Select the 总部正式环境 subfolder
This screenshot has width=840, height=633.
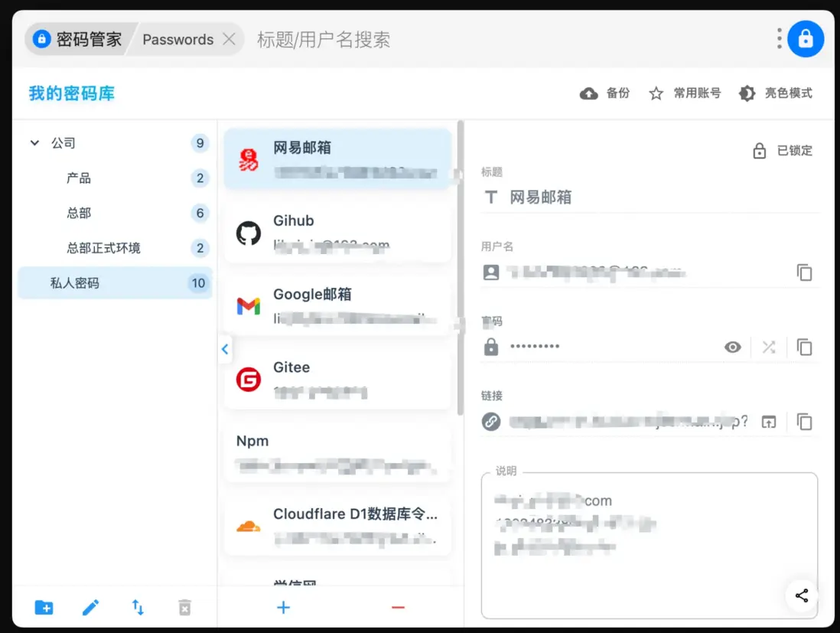tap(116, 248)
